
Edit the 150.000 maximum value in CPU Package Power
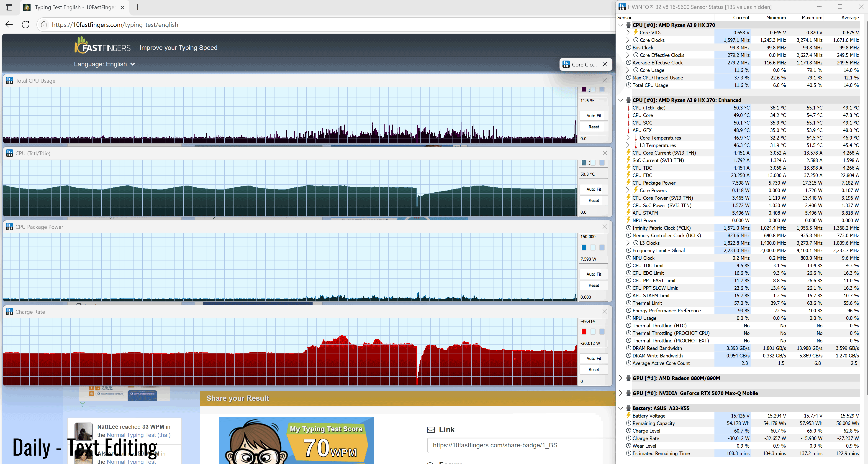[593, 237]
